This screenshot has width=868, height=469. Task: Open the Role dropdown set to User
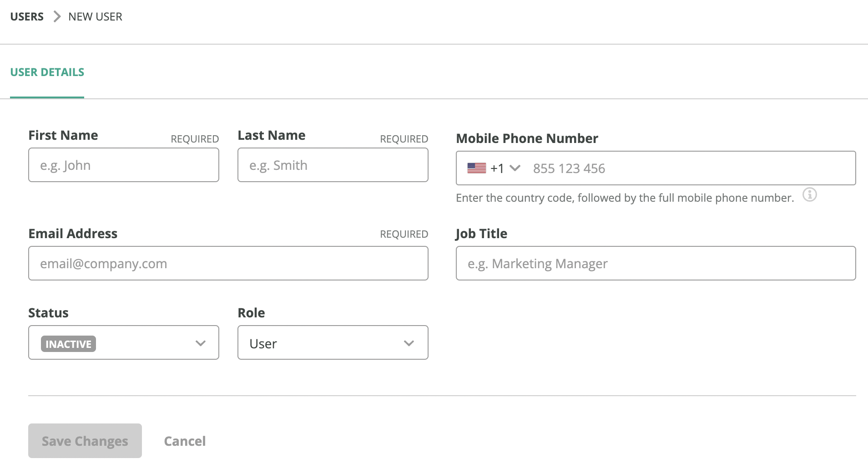pyautogui.click(x=333, y=342)
